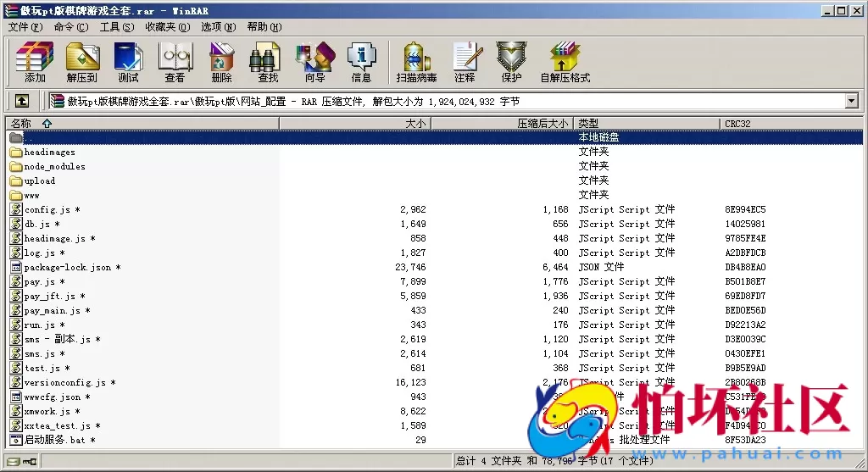Select file pay_main.js
The width and height of the screenshot is (868, 472).
(x=52, y=310)
